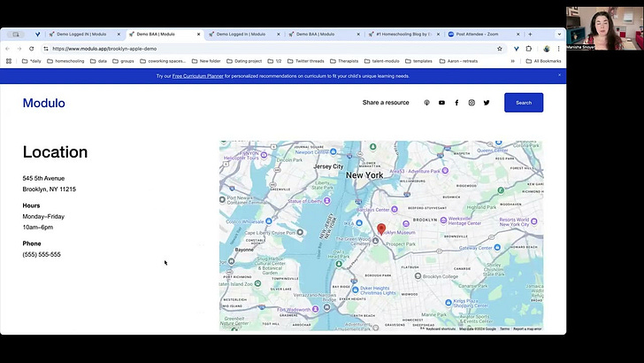
Task: Bookmark this page with the star icon
Action: pyautogui.click(x=500, y=49)
